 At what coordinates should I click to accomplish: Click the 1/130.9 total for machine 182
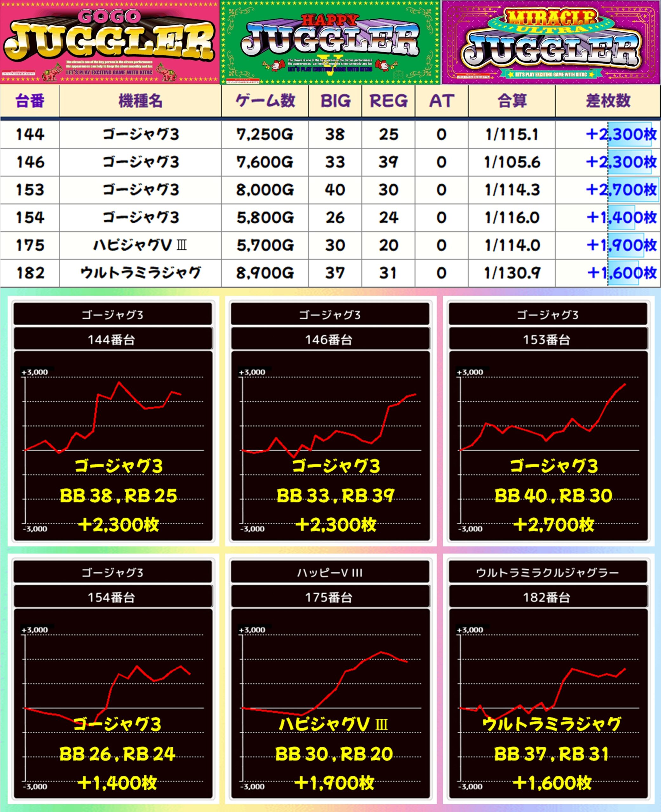click(x=511, y=273)
